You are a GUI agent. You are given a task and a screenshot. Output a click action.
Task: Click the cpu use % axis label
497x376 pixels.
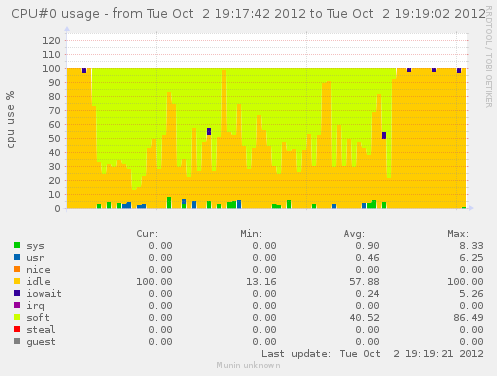click(10, 119)
